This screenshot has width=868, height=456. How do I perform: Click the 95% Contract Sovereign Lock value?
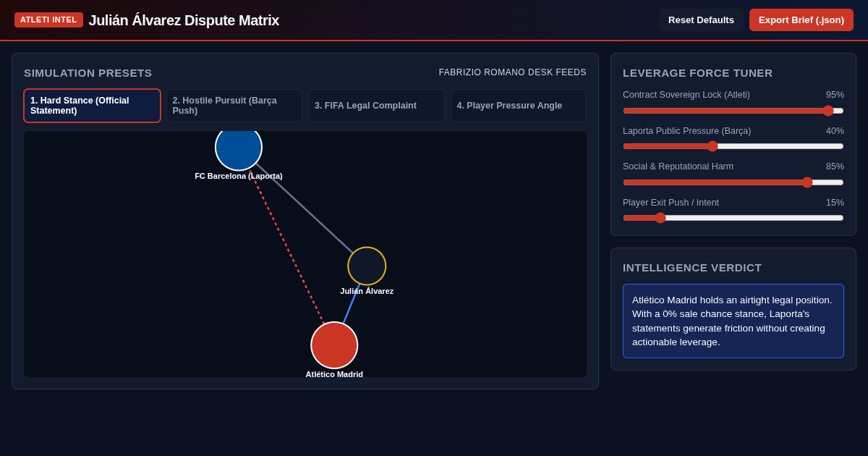835,95
